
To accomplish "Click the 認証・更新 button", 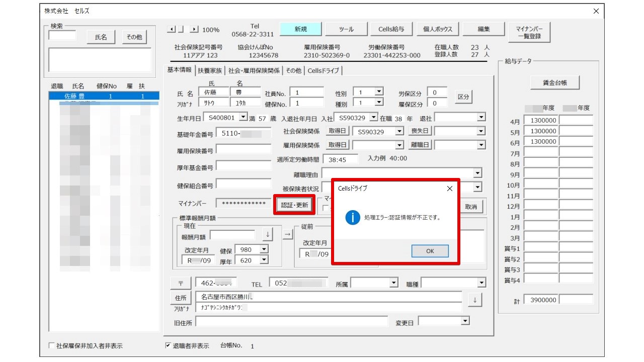I will (x=294, y=205).
